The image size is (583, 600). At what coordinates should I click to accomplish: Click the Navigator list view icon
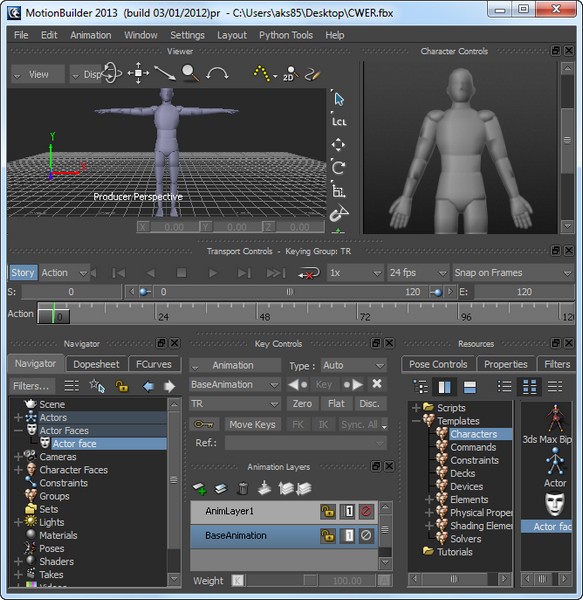[72, 386]
